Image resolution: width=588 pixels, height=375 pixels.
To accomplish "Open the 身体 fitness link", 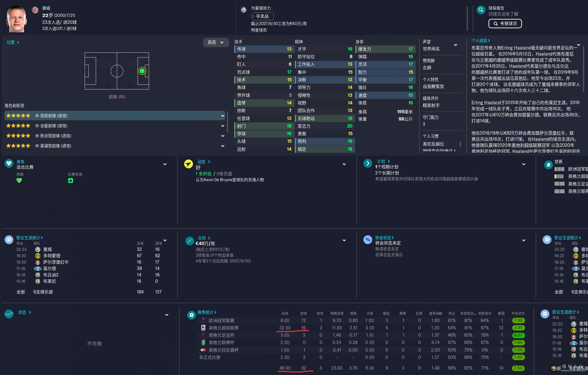I will [20, 162].
